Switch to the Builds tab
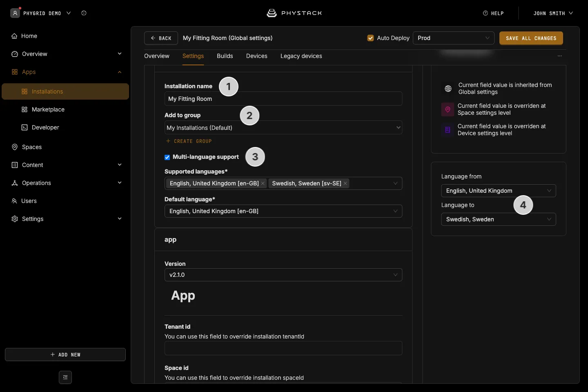The image size is (588, 392). tap(225, 56)
